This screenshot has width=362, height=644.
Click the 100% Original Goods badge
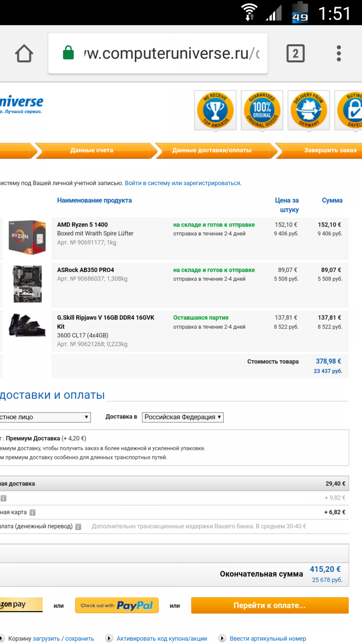(262, 110)
